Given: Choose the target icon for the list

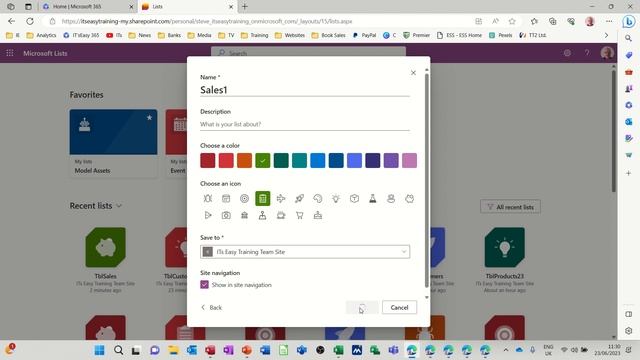Looking at the screenshot, I should pos(244,199).
